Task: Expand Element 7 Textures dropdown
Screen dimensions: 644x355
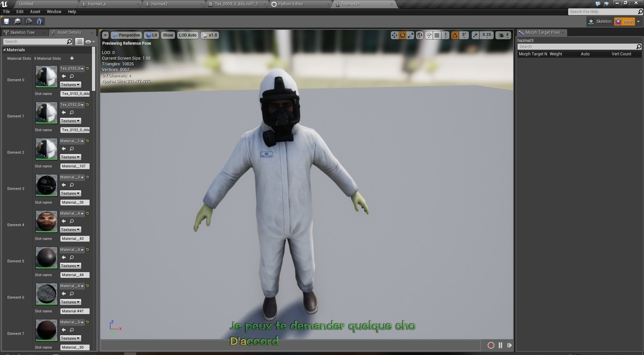Action: (70, 338)
